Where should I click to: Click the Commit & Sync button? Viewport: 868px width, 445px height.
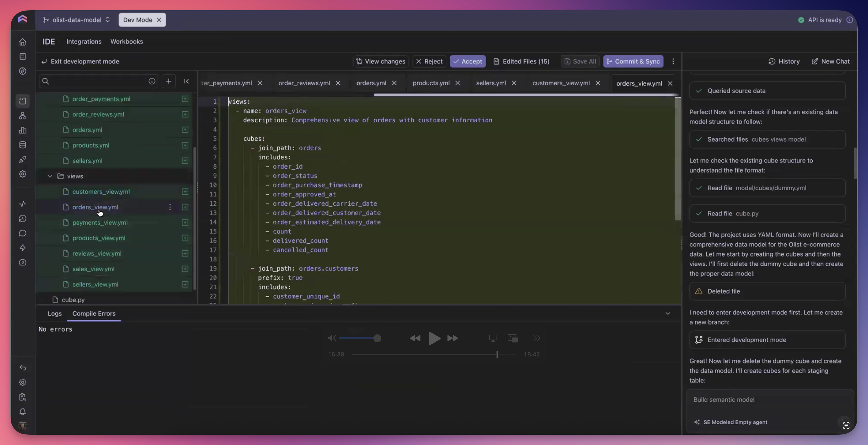point(633,61)
